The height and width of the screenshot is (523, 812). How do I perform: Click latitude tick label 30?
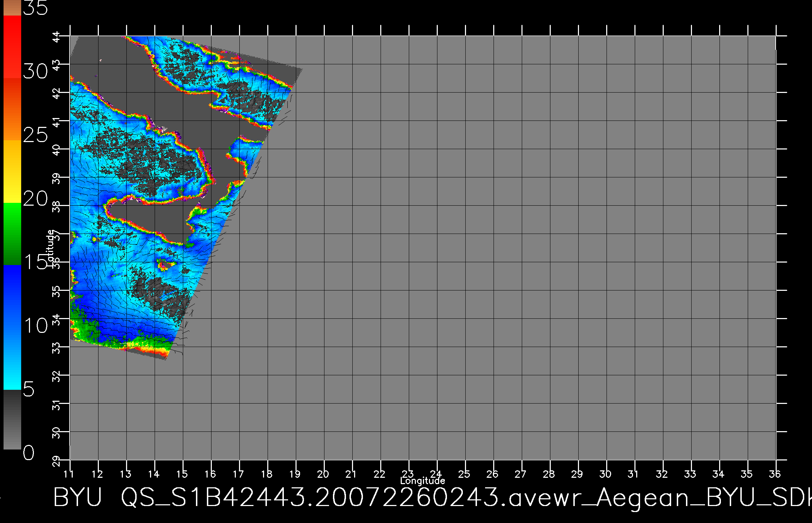pyautogui.click(x=56, y=432)
